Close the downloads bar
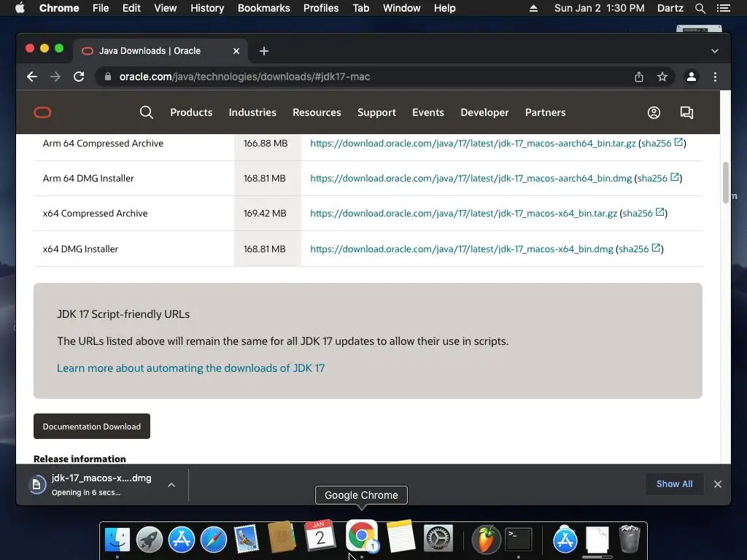 pyautogui.click(x=718, y=484)
